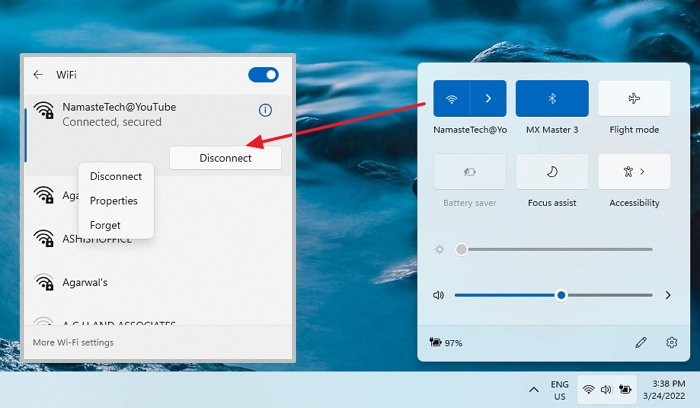Click the Agarwal's secured WiFi icon
This screenshot has width=700, height=408.
point(44,282)
